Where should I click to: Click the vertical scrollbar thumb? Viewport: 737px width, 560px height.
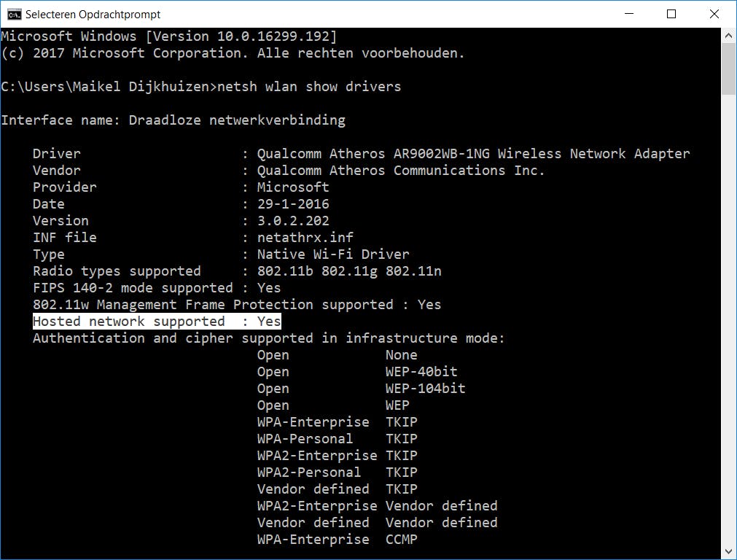point(728,69)
